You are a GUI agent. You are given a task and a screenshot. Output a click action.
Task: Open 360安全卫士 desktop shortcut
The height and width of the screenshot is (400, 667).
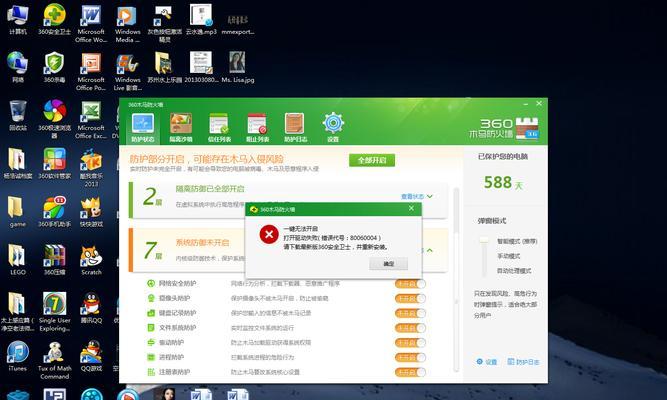[x=54, y=20]
